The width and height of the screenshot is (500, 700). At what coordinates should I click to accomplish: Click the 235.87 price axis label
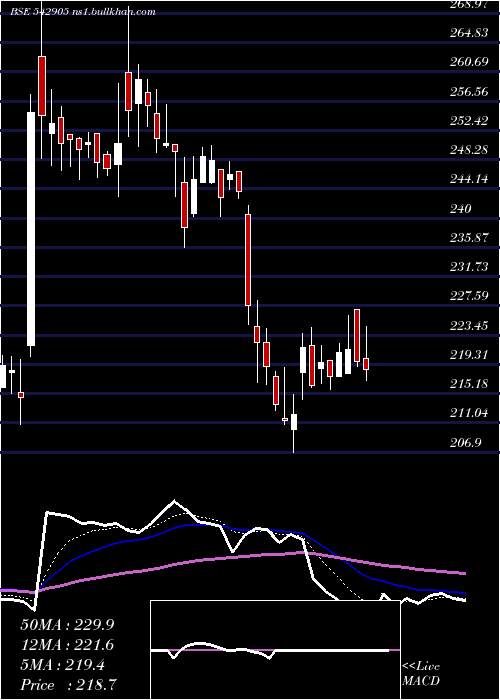click(x=468, y=238)
